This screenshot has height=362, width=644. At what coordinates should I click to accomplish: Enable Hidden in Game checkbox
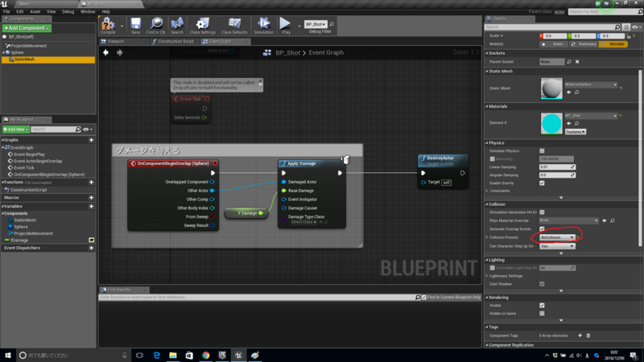542,314
